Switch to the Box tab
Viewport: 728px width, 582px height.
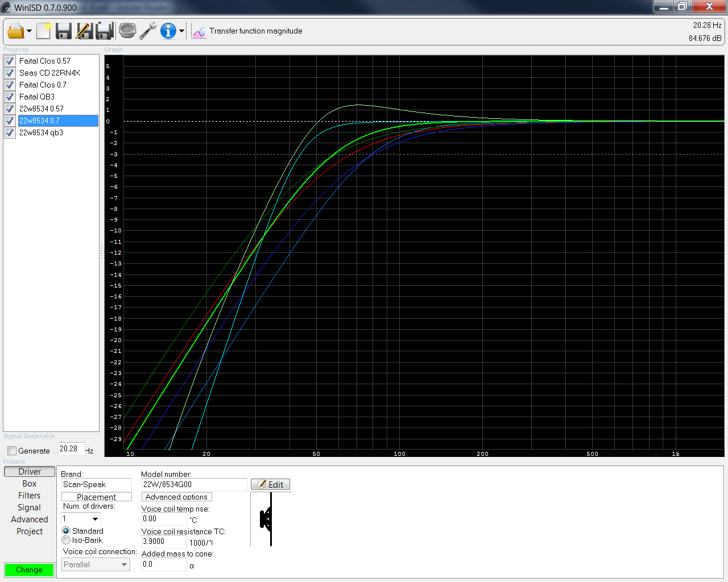30,484
